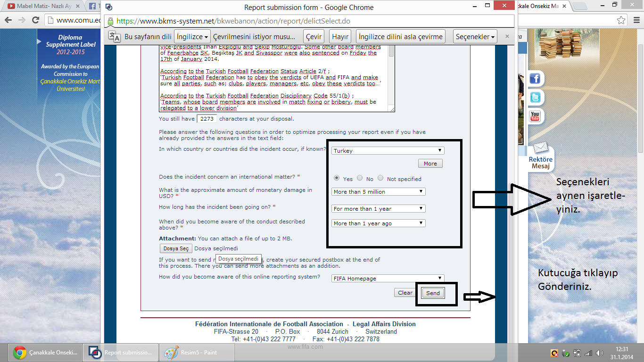Reload the background Chrome page
Viewport: 644px width, 362px height.
35,20
